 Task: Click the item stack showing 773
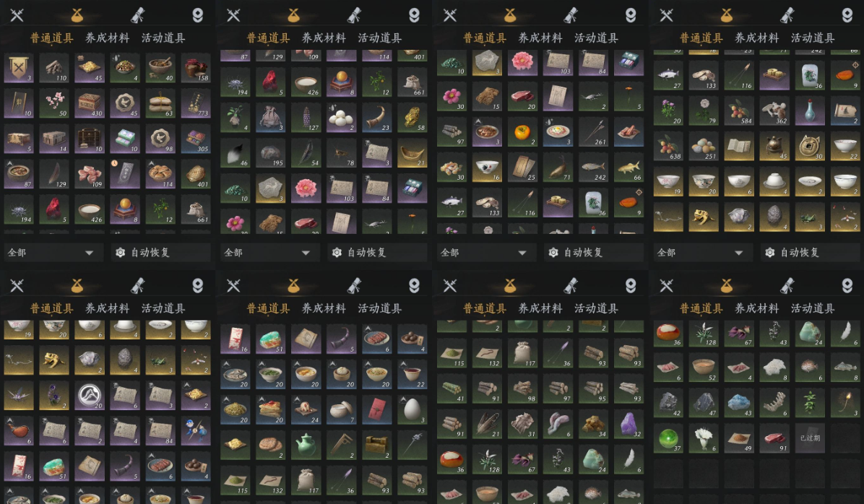[x=196, y=103]
